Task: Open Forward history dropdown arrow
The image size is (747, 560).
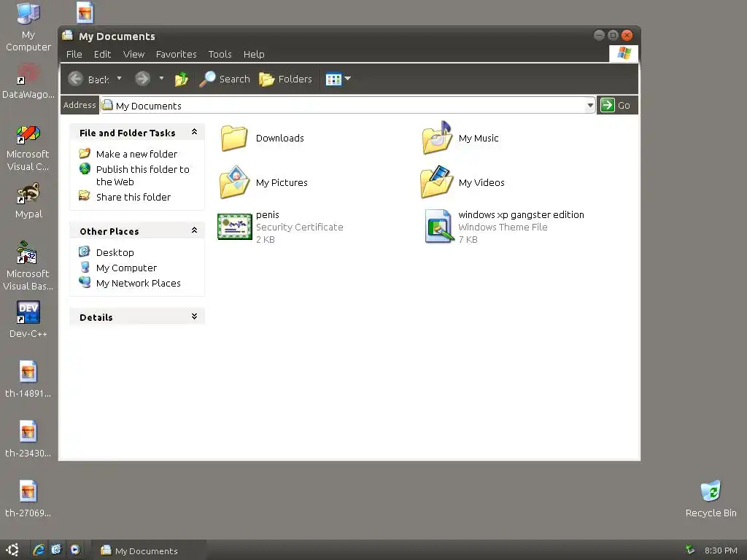Action: coord(161,78)
